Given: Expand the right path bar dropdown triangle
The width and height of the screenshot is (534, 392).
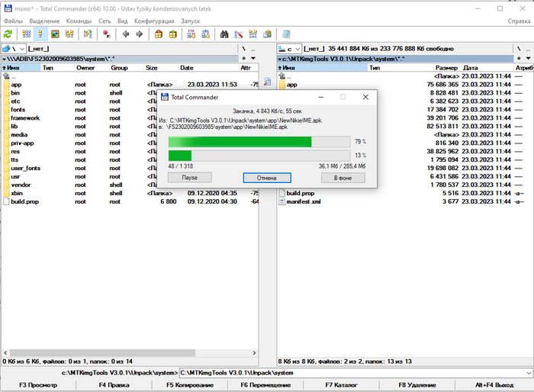Looking at the screenshot, I should tap(280, 59).
